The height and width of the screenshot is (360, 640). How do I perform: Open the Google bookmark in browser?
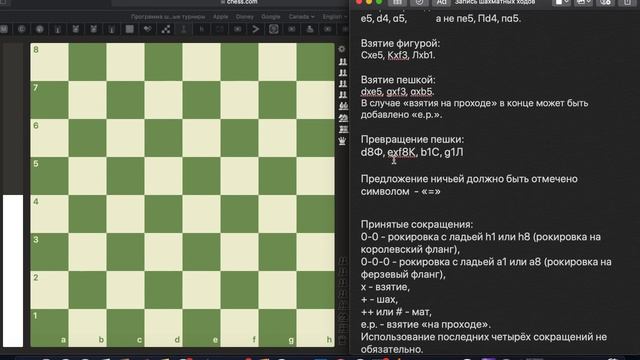tap(271, 17)
